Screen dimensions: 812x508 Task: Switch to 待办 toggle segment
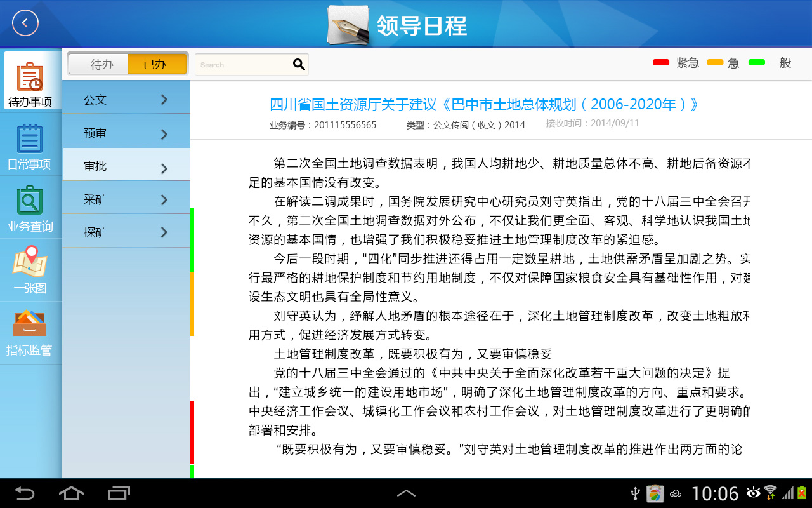tap(99, 64)
